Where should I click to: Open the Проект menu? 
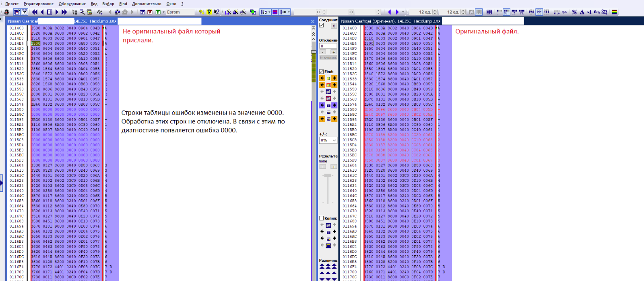pos(12,4)
